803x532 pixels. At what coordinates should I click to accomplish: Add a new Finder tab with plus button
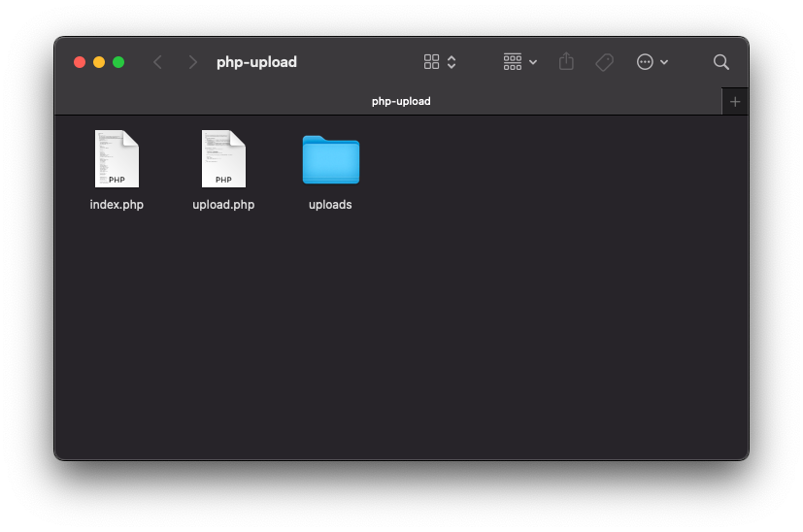pyautogui.click(x=735, y=101)
